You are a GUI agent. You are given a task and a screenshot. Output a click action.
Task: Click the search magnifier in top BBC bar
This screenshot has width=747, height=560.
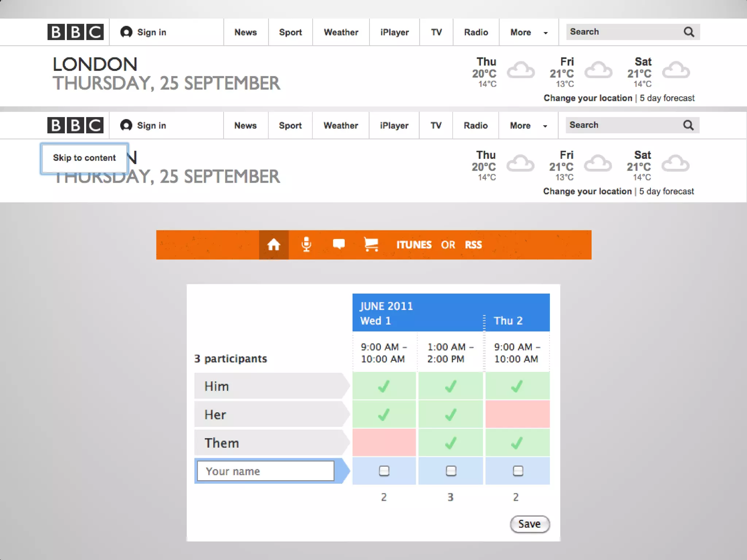(689, 32)
